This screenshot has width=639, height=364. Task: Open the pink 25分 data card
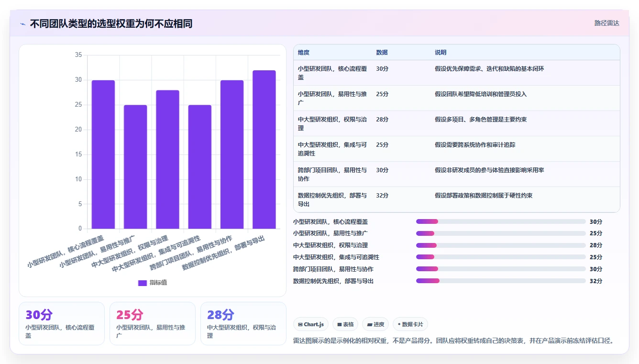[x=153, y=323]
